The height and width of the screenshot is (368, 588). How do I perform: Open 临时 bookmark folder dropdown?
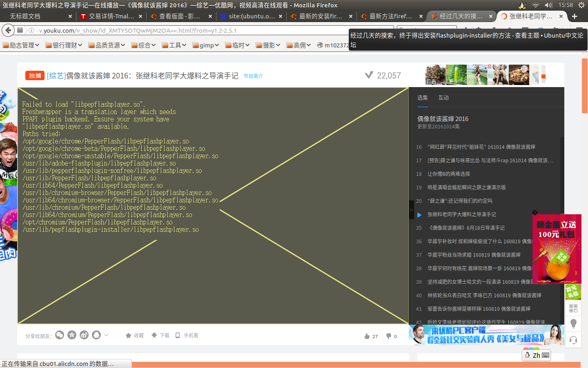pyautogui.click(x=237, y=45)
